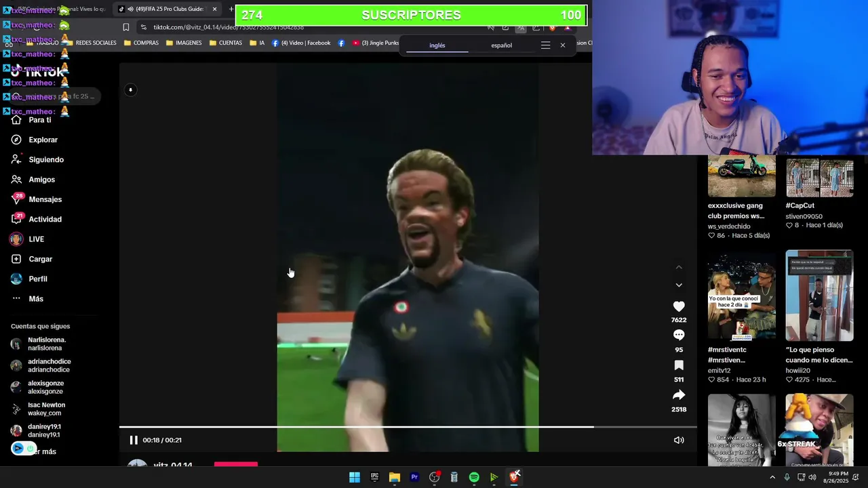868x488 pixels.
Task: Open Isac Newton followed account
Action: click(38, 409)
